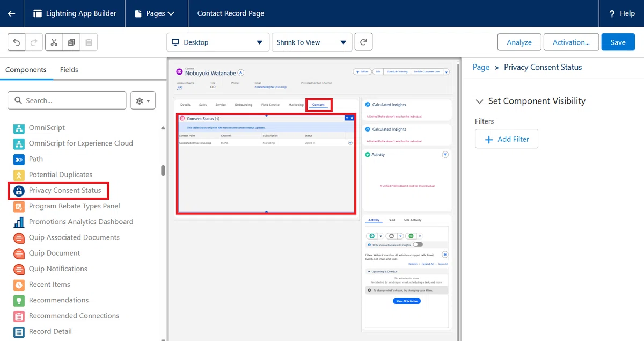Select the Quip Associated Documents icon
The height and width of the screenshot is (341, 644).
pos(19,237)
